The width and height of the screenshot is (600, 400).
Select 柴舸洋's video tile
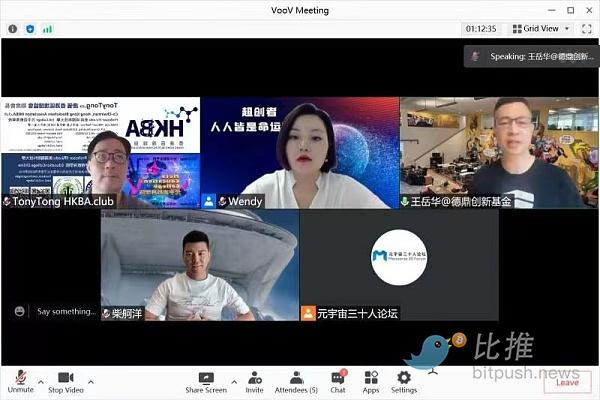click(200, 265)
